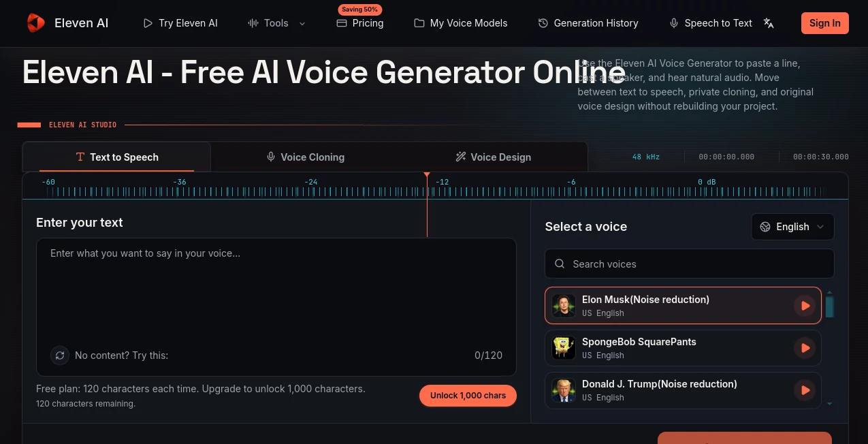Select SpongeBob SquarePants avatar thumbnail

tap(564, 348)
